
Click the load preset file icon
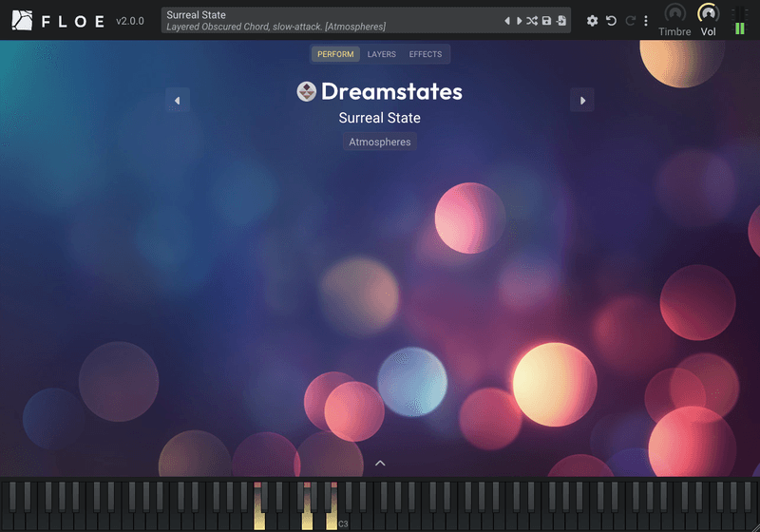pyautogui.click(x=561, y=21)
